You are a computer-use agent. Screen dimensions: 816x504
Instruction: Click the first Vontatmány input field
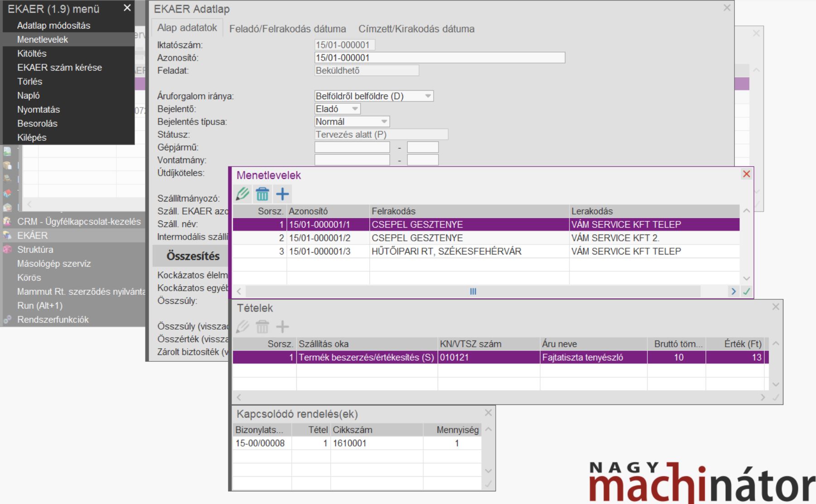[x=352, y=160]
